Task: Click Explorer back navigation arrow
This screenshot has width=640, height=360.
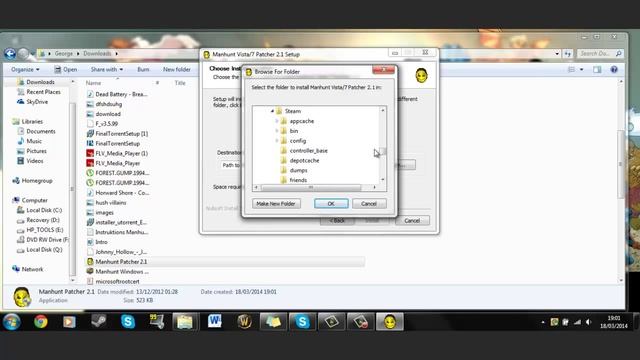Action: click(10, 53)
